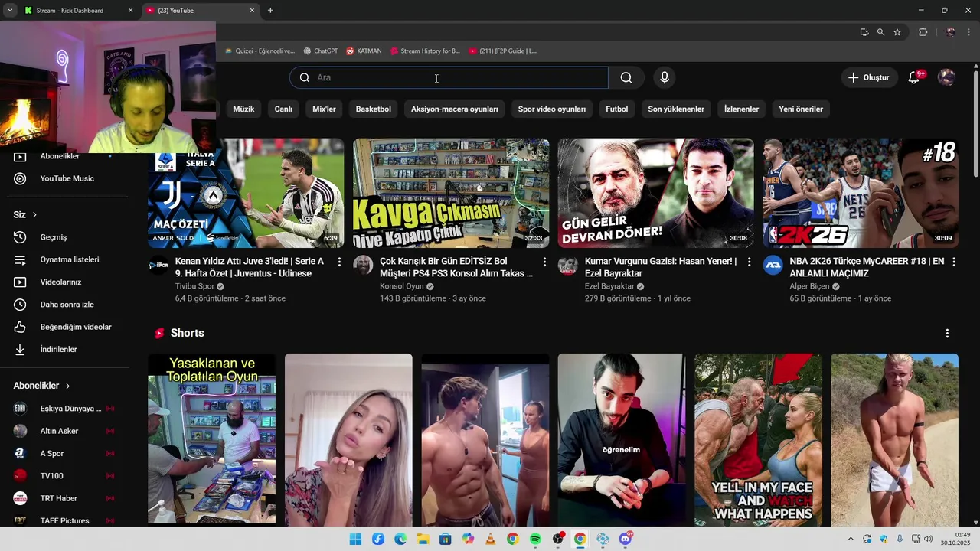Open options menu for Kumar Vurgunu Gazisi video
The image size is (980, 551).
tap(749, 262)
